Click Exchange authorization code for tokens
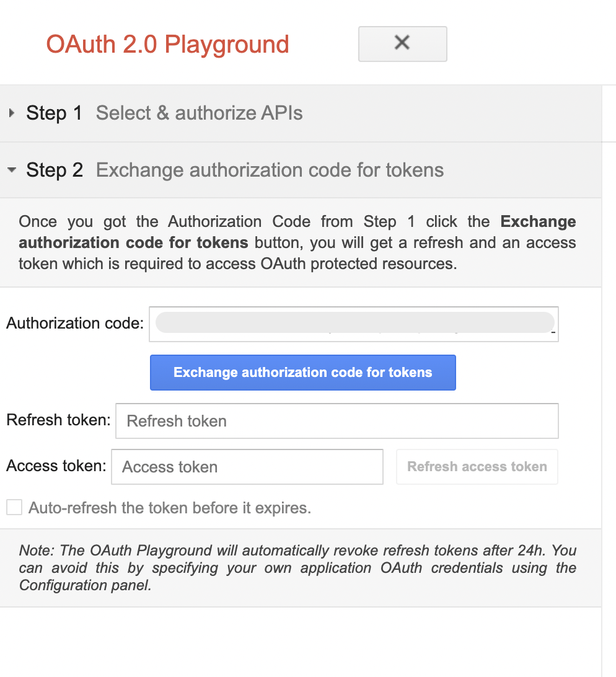Viewport: 616px width, 677px height. point(302,372)
